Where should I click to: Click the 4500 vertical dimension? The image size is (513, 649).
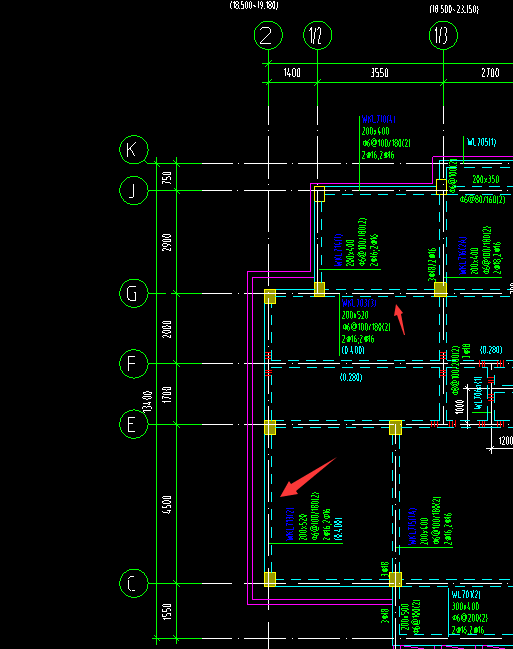pos(166,505)
